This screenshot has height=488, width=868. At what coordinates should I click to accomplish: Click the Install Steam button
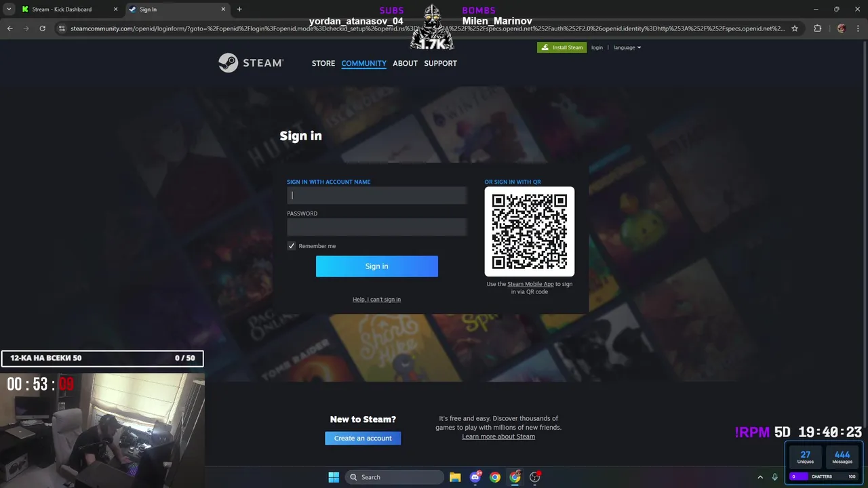point(561,47)
